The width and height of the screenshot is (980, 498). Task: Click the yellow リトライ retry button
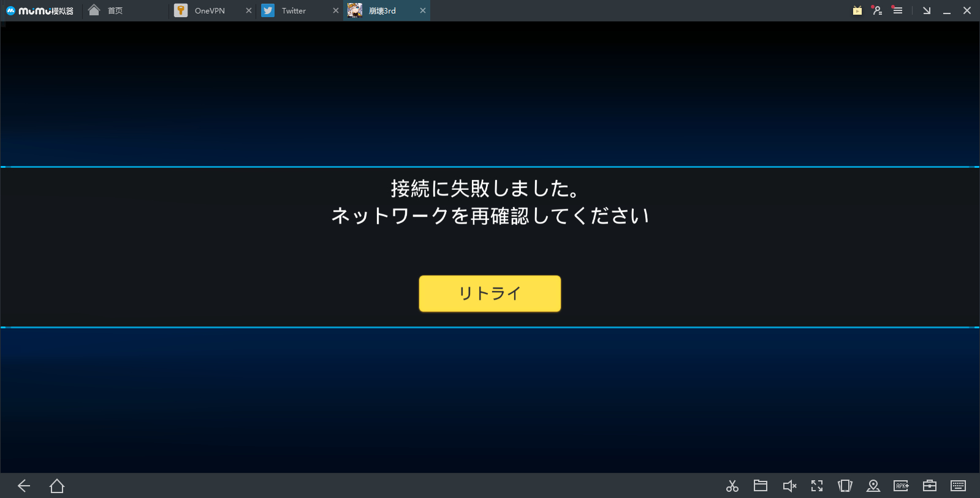[490, 293]
